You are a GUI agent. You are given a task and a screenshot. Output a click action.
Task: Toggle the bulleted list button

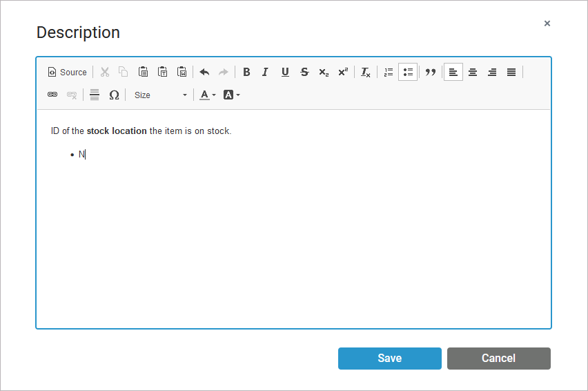pos(408,72)
